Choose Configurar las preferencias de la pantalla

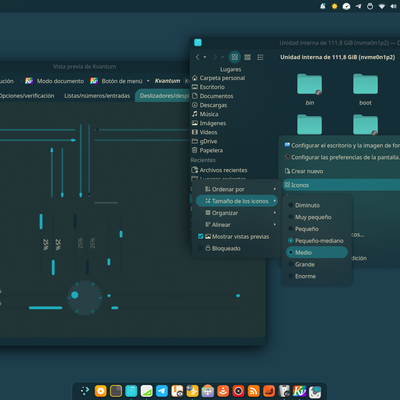341,157
